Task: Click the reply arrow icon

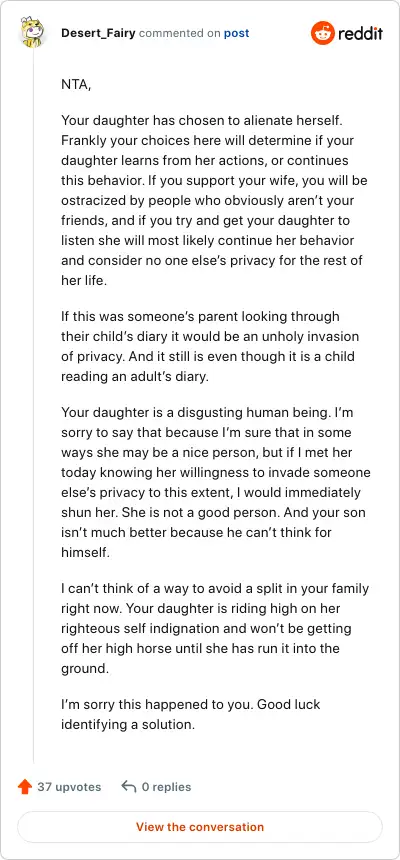Action: click(x=128, y=787)
